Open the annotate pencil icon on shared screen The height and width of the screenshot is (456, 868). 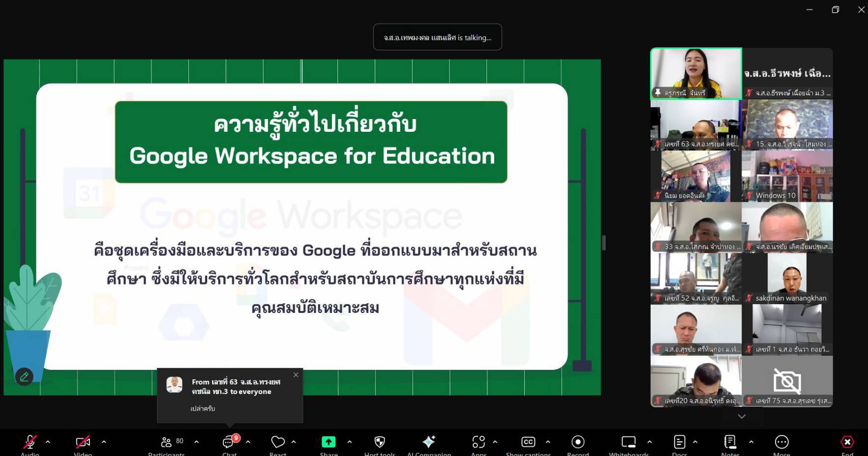(24, 377)
